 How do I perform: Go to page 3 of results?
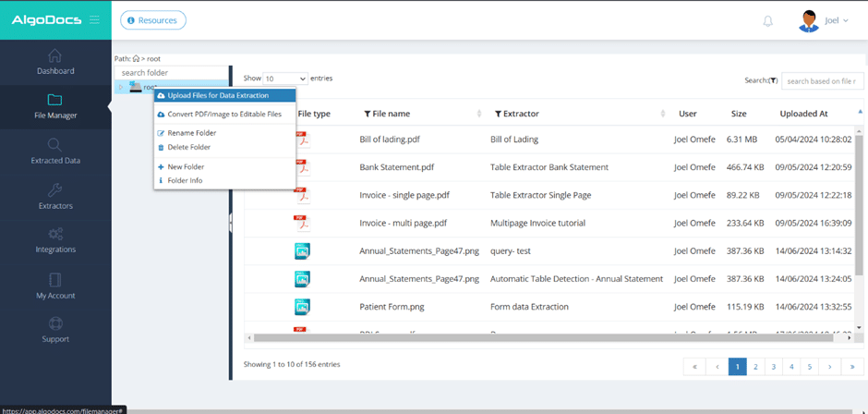[x=773, y=366]
